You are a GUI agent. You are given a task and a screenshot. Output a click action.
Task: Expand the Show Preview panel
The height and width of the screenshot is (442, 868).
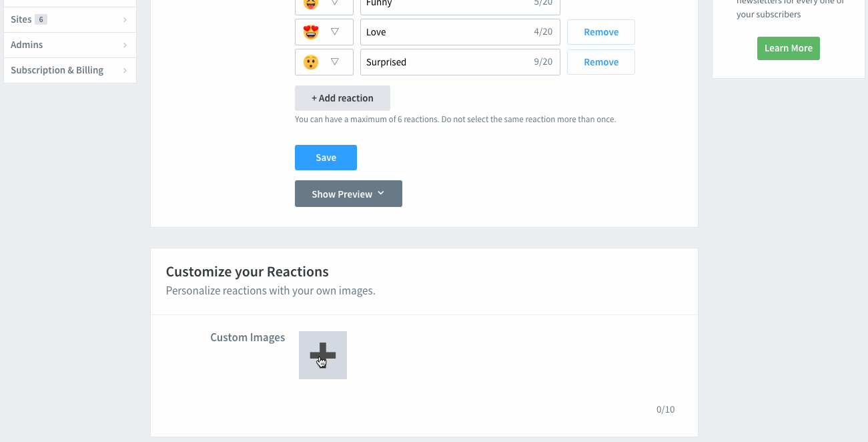[x=348, y=194]
